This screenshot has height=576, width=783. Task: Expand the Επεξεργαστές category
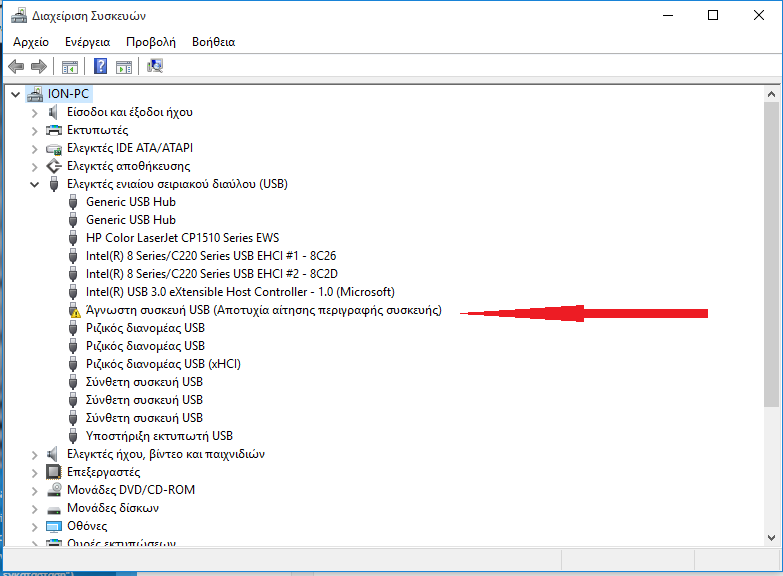[x=35, y=472]
